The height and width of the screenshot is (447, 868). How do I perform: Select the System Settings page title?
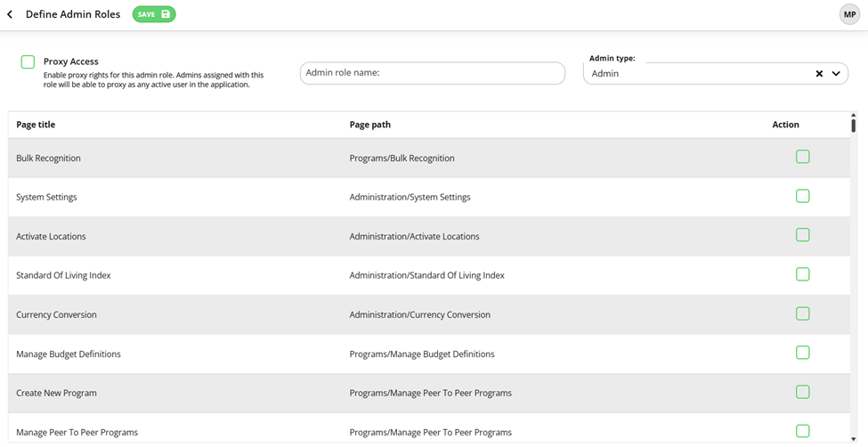point(46,197)
